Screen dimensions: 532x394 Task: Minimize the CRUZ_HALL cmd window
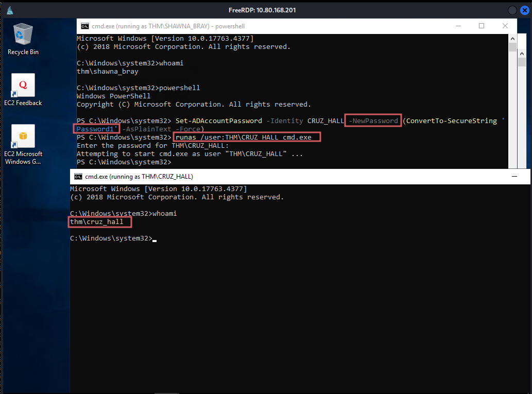513,176
